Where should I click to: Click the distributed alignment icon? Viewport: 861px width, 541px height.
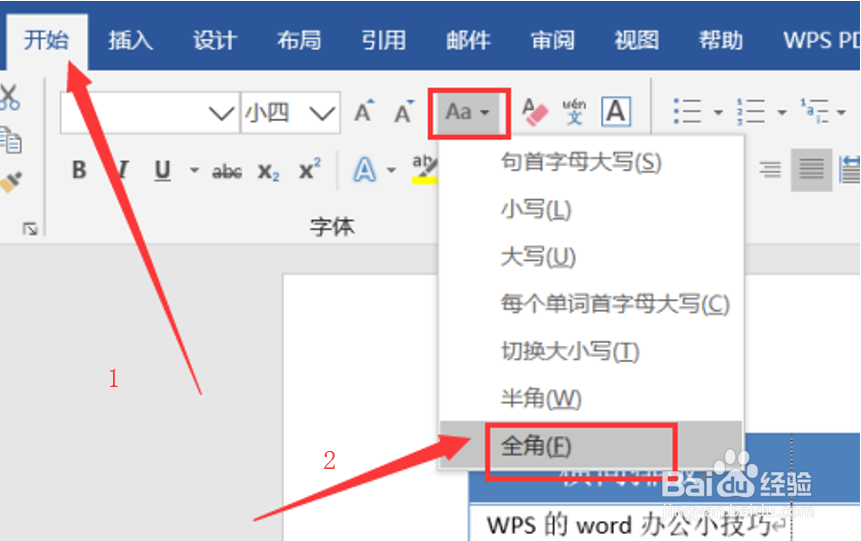[x=850, y=170]
